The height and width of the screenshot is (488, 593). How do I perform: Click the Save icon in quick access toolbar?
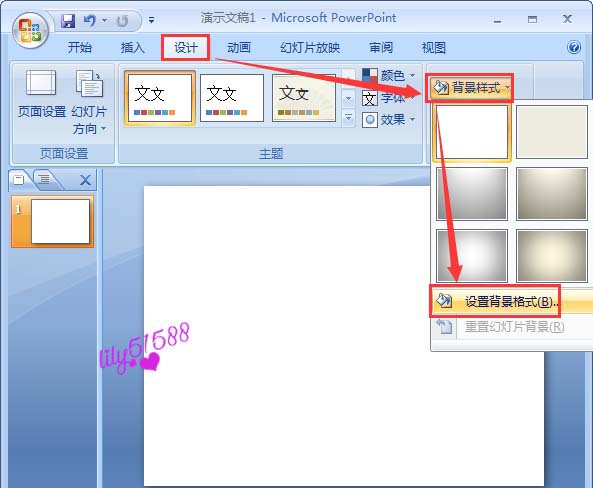(x=68, y=21)
